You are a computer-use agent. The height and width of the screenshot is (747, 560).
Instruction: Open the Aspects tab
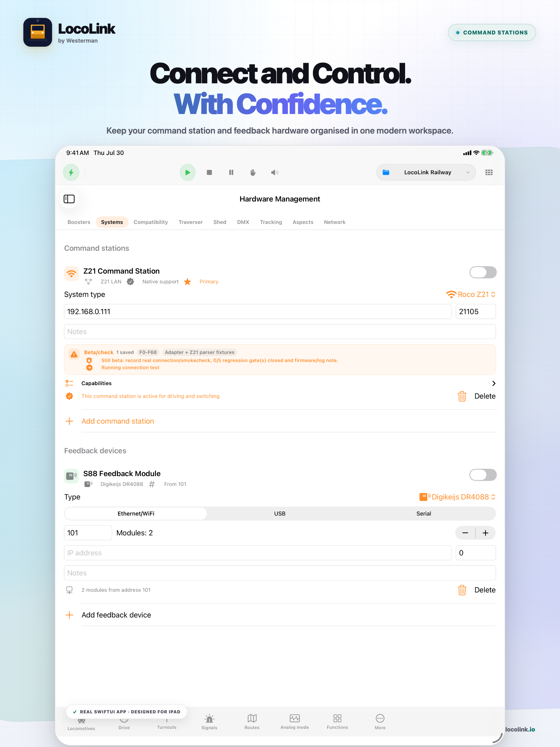click(303, 222)
